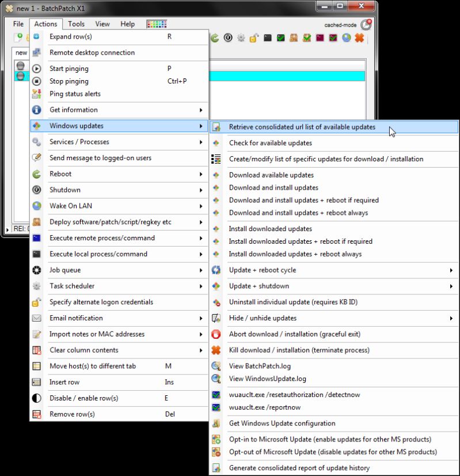Click the new document icon in toolbar
This screenshot has width=460, height=476.
tap(18, 37)
